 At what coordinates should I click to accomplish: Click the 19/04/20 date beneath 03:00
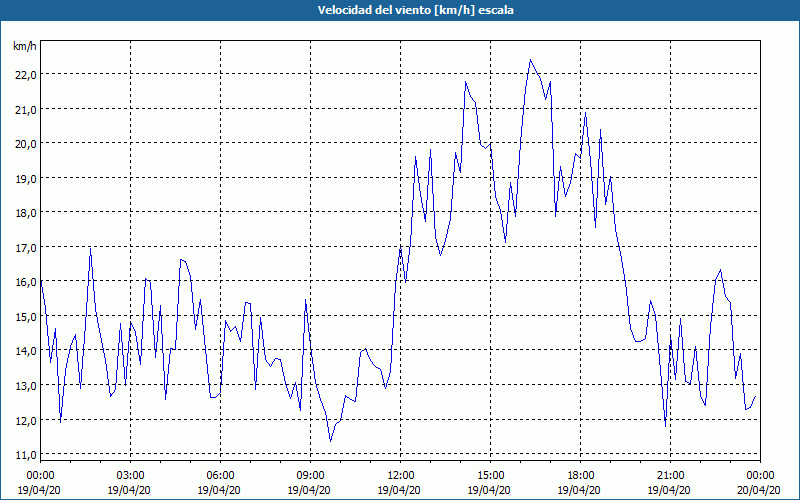(129, 490)
